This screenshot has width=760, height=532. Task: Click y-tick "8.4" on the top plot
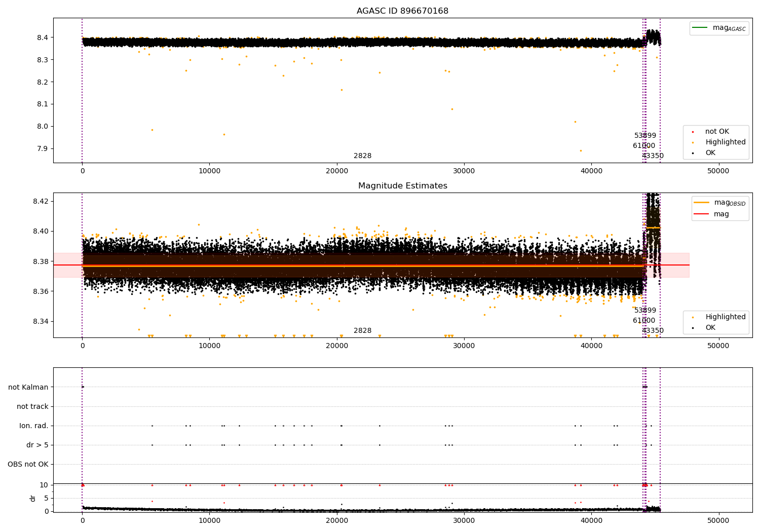point(42,38)
